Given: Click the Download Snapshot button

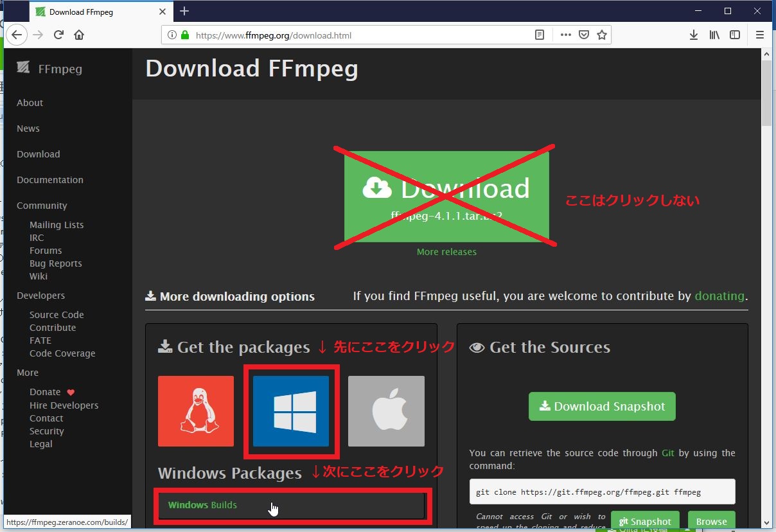Looking at the screenshot, I should click(601, 406).
